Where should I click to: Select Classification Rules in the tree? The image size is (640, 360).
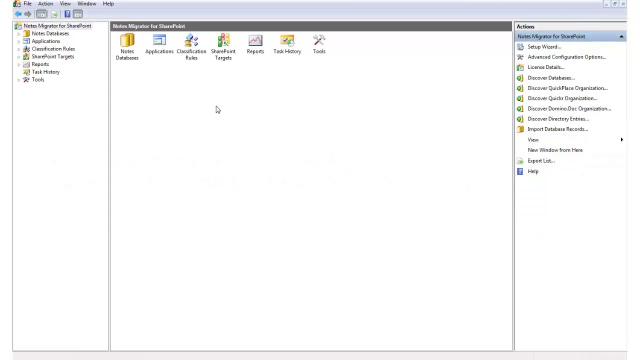coord(53,49)
